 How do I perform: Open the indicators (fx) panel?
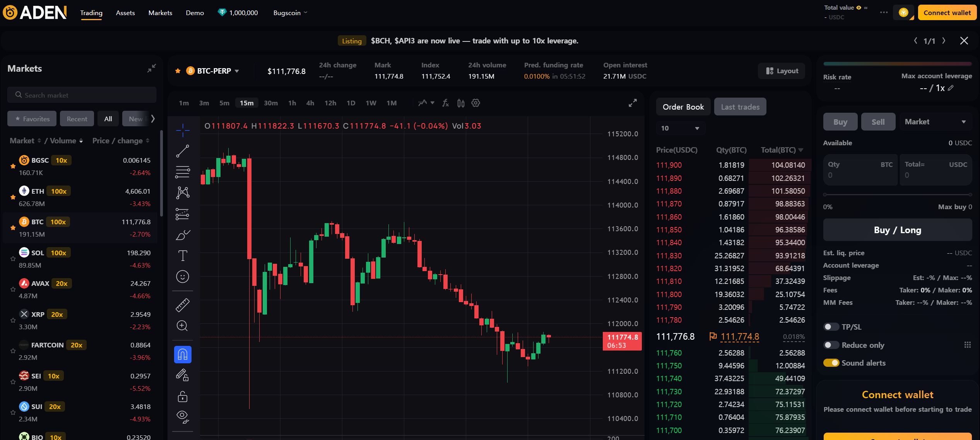click(x=445, y=103)
